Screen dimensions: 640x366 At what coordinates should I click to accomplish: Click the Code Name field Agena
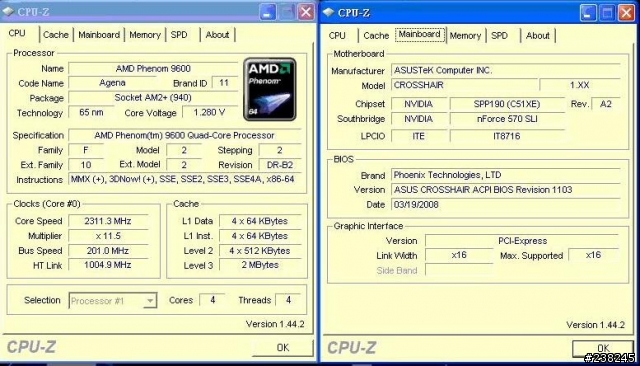(112, 83)
